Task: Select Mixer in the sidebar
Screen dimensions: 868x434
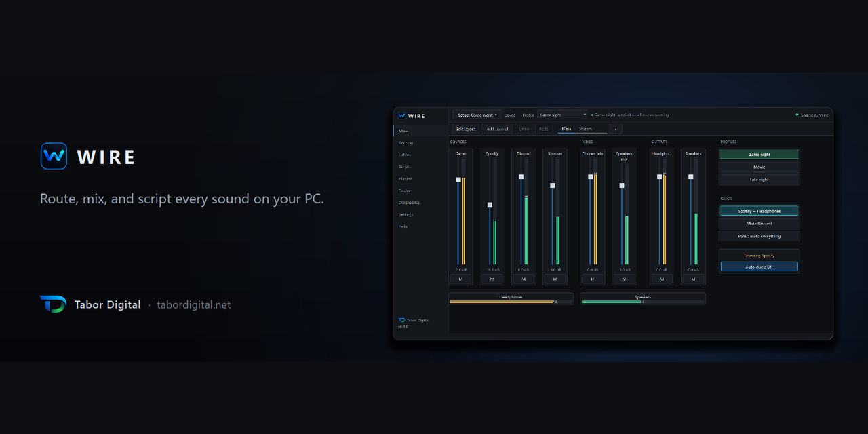Action: (x=420, y=130)
